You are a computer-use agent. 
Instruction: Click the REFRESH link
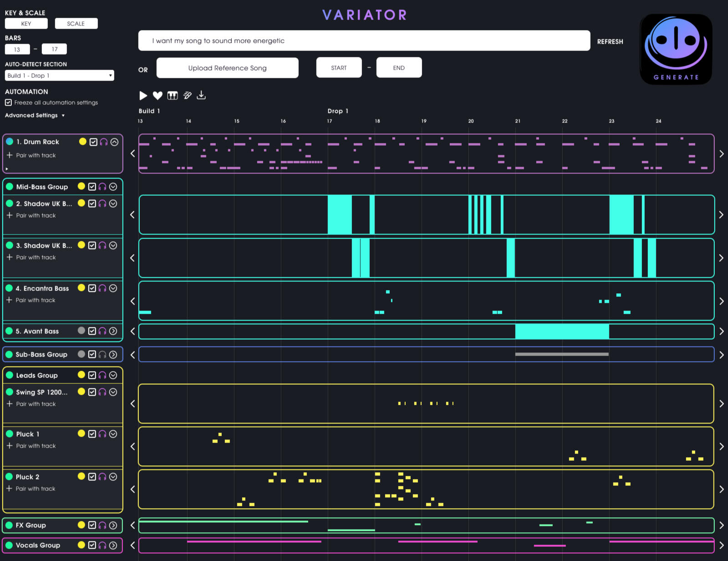click(610, 41)
